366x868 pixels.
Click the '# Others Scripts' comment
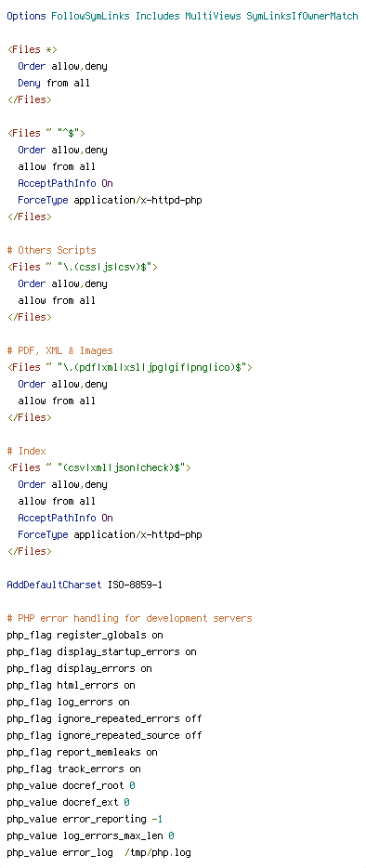(51, 250)
